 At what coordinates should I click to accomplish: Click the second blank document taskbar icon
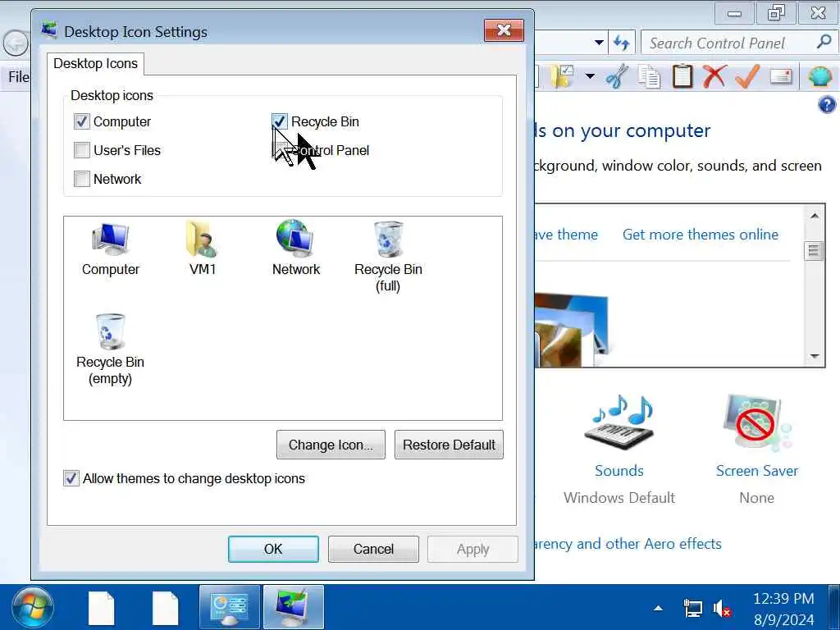[x=165, y=608]
